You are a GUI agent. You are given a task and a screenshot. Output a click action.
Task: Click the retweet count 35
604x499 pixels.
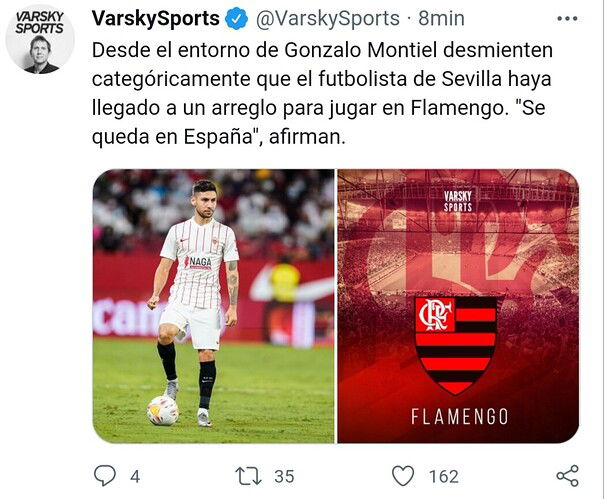pyautogui.click(x=284, y=477)
